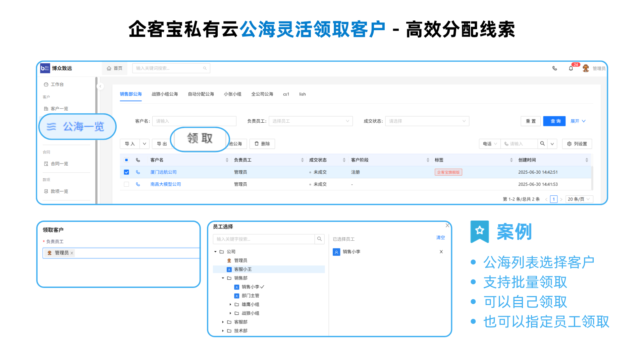
Task: Open 列设置 column settings gear
Action: 577,144
